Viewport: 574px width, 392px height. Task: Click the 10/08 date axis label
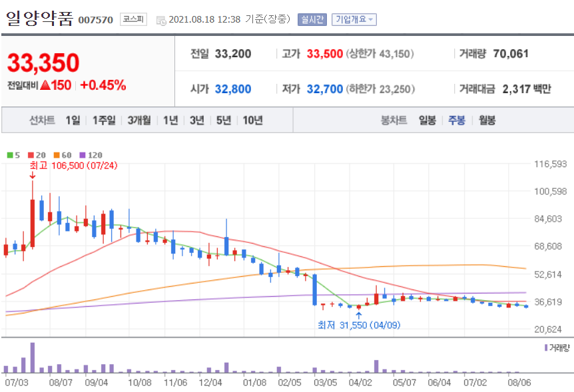click(139, 383)
